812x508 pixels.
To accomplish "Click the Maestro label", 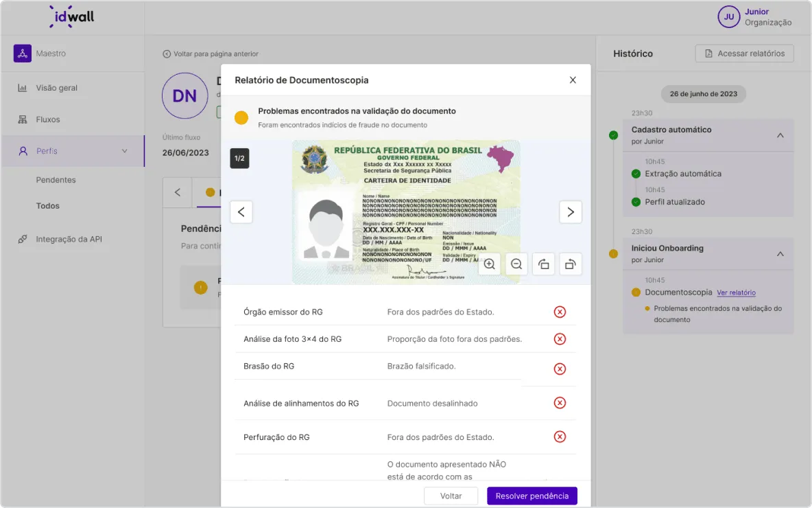I will click(51, 54).
